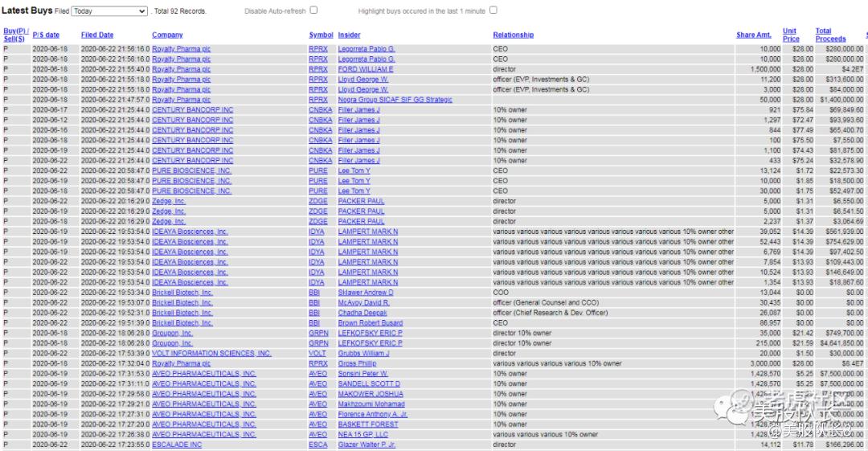Click the VOLT symbol link

coord(317,354)
